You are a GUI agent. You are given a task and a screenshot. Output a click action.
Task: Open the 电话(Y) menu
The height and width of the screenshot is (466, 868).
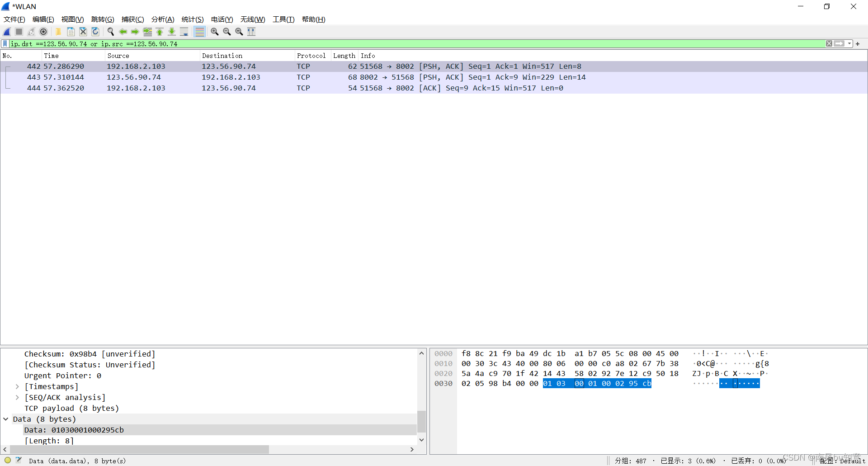(222, 19)
